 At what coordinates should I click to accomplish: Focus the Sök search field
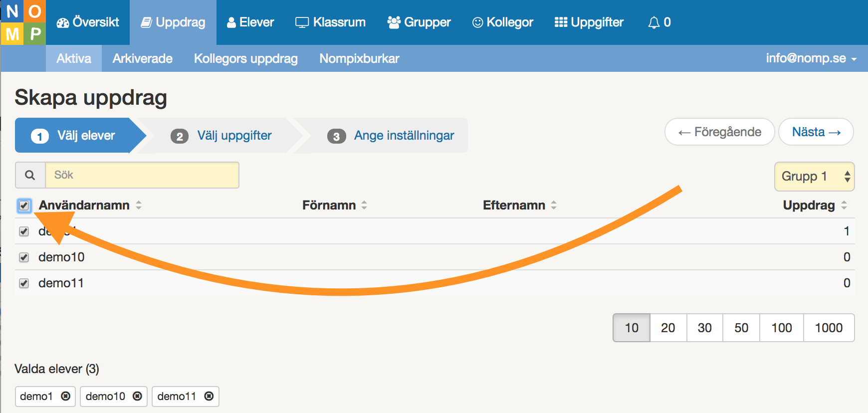142,175
